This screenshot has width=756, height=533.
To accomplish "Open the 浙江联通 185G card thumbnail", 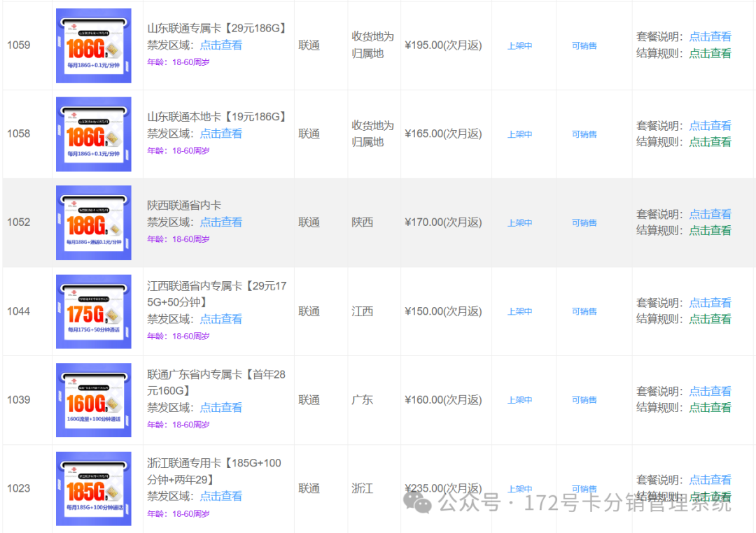I will coord(94,488).
